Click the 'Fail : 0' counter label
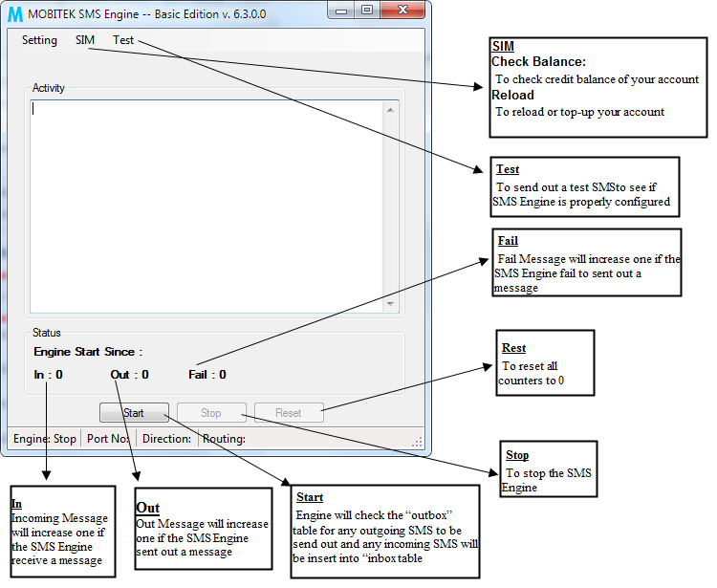The image size is (717, 588). pyautogui.click(x=207, y=375)
